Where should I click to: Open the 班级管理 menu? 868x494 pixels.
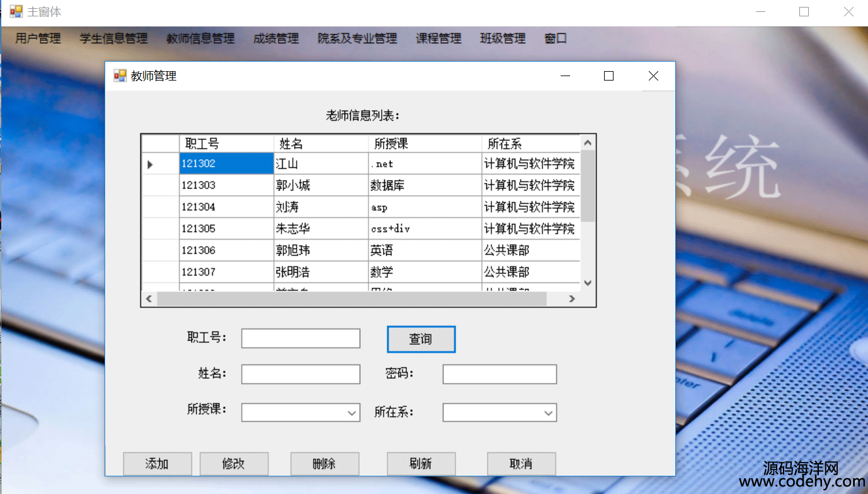(x=503, y=38)
